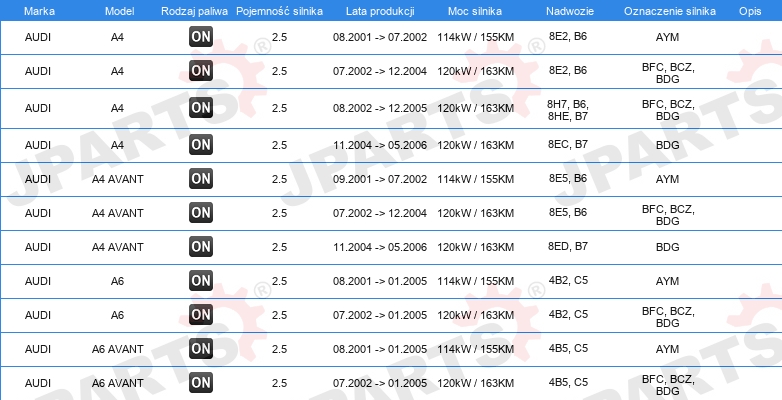Click ON fuel badge for A6 Avant 114kW row
This screenshot has width=782, height=400.
coord(201,348)
